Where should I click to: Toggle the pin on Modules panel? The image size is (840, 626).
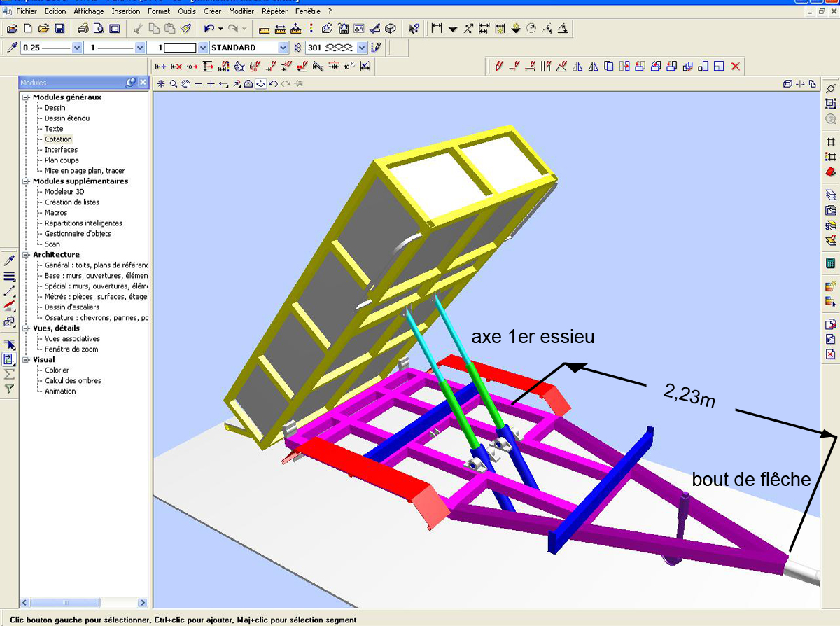point(131,83)
